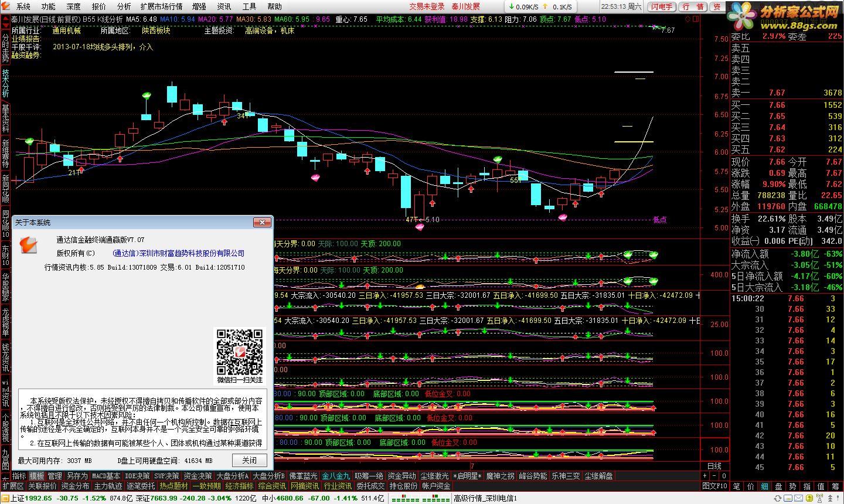This screenshot has height=504, width=844.
Task: Click the 行情 button at top right
Action: tap(693, 6)
